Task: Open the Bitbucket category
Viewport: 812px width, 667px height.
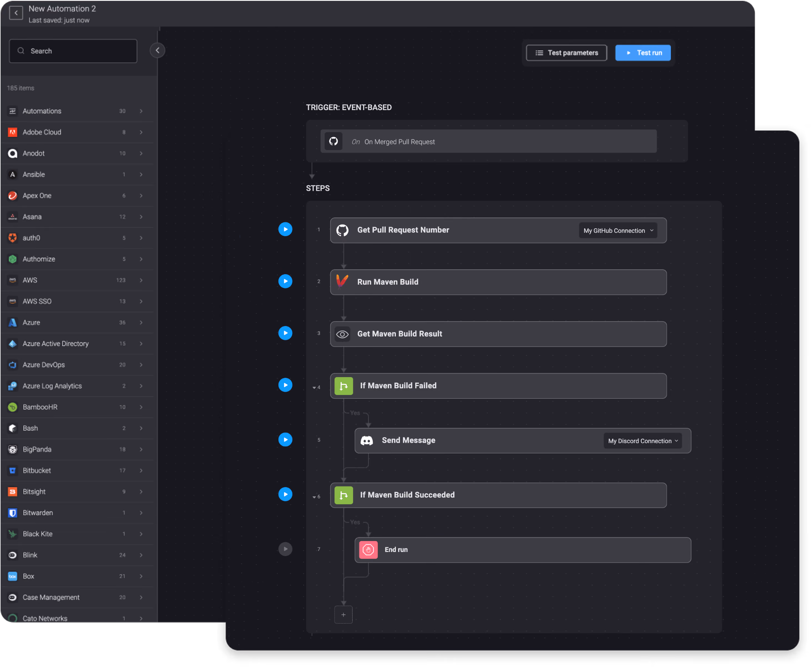Action: [77, 470]
